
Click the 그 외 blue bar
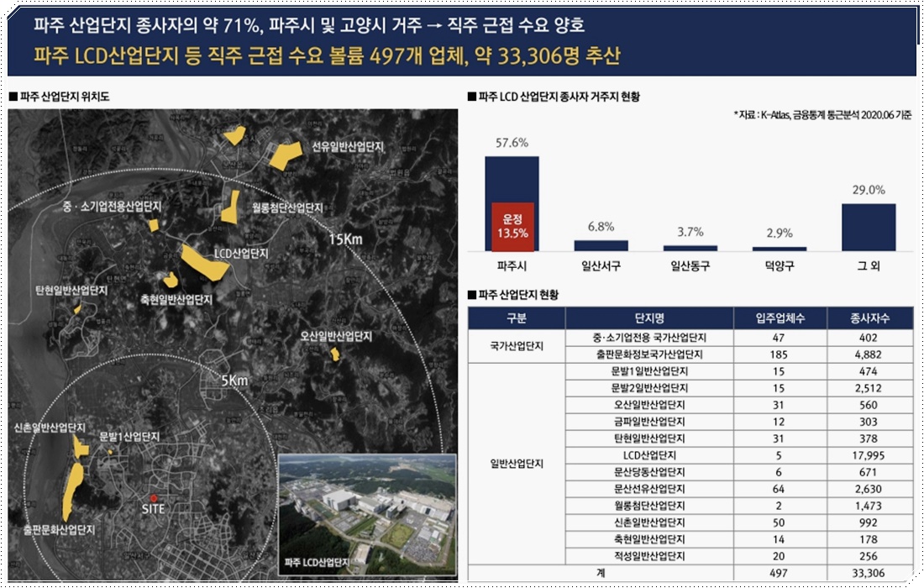pos(869,228)
